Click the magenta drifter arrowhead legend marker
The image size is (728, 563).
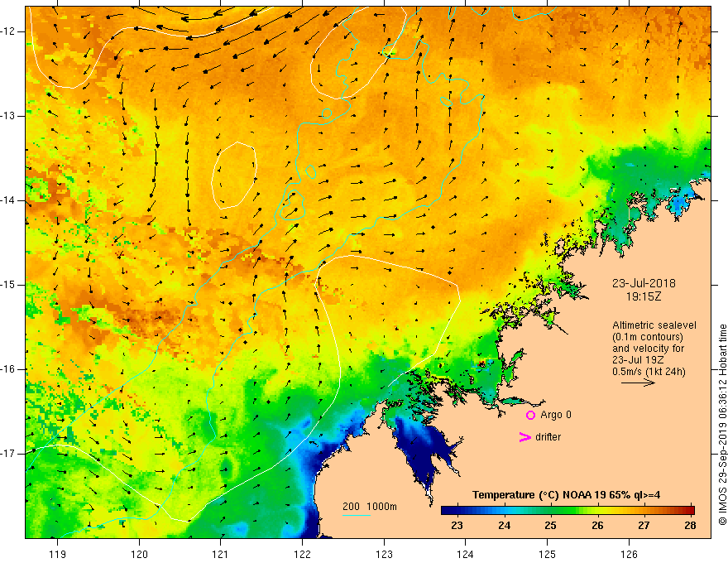[x=525, y=437]
